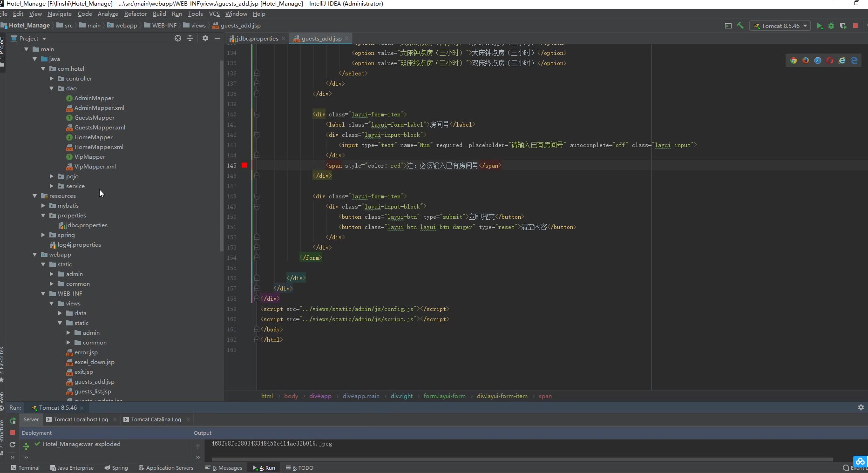Viewport: 868px width, 473px height.
Task: Click the Build project hammer icon
Action: 740,26
